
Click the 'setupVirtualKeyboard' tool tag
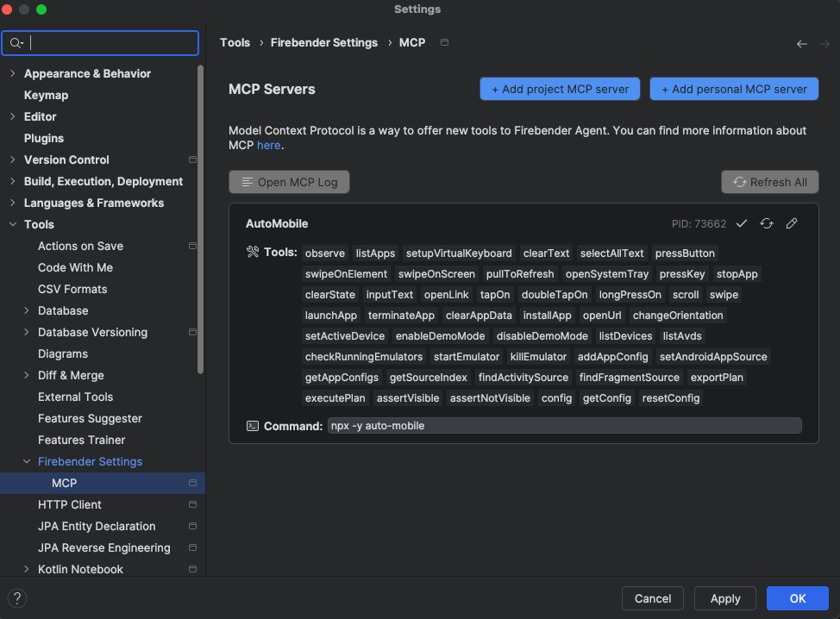pos(459,253)
